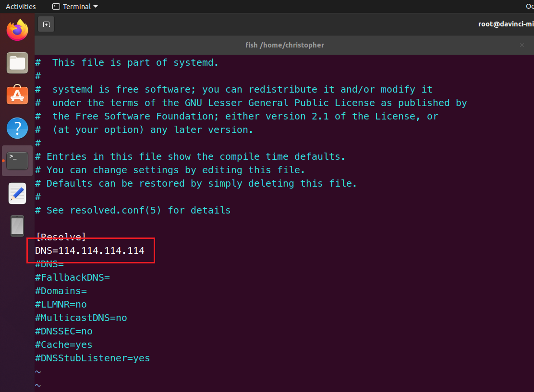The image size is (534, 392).
Task: Click the Terminal icon in the dock
Action: (x=17, y=161)
